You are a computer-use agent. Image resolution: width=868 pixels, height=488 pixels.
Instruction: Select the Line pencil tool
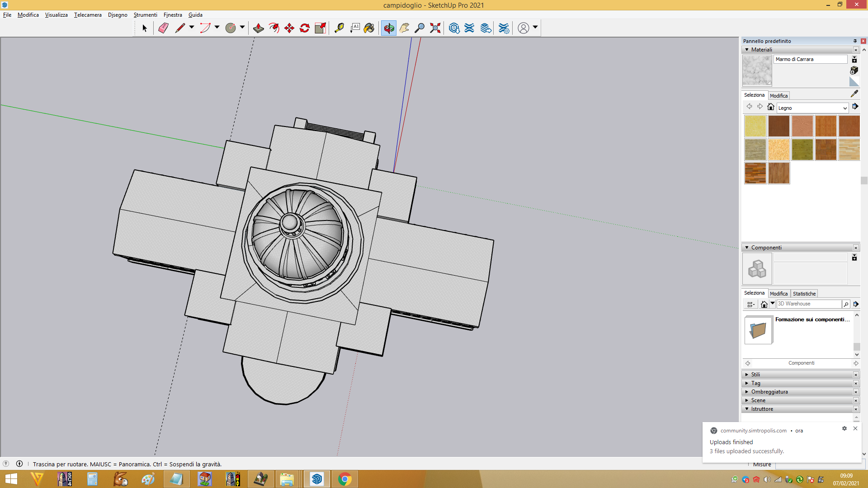tap(180, 28)
